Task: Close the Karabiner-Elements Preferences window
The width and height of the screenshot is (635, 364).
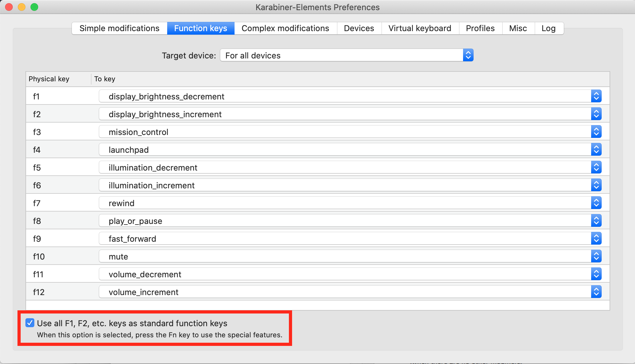Action: [9, 7]
